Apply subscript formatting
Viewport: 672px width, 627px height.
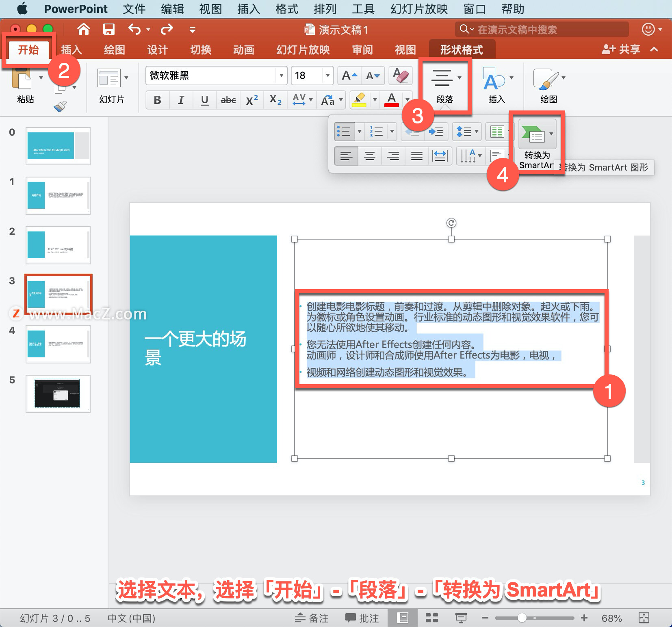tap(275, 99)
